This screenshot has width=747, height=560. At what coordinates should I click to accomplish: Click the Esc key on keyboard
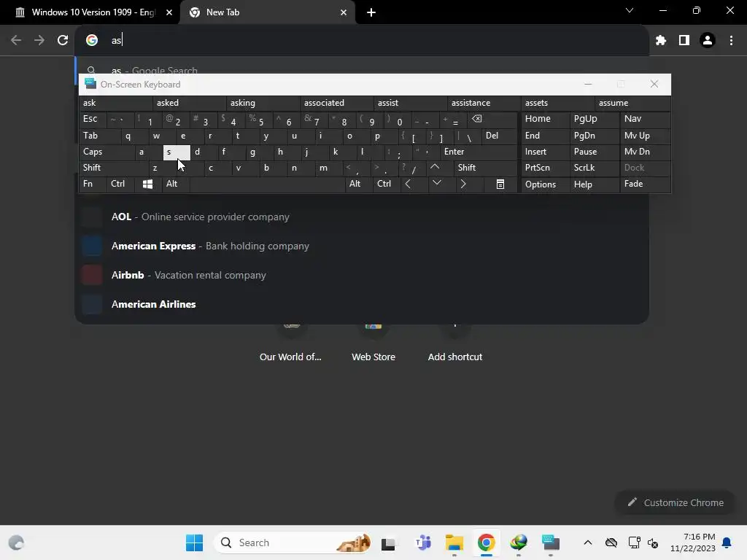[93, 119]
